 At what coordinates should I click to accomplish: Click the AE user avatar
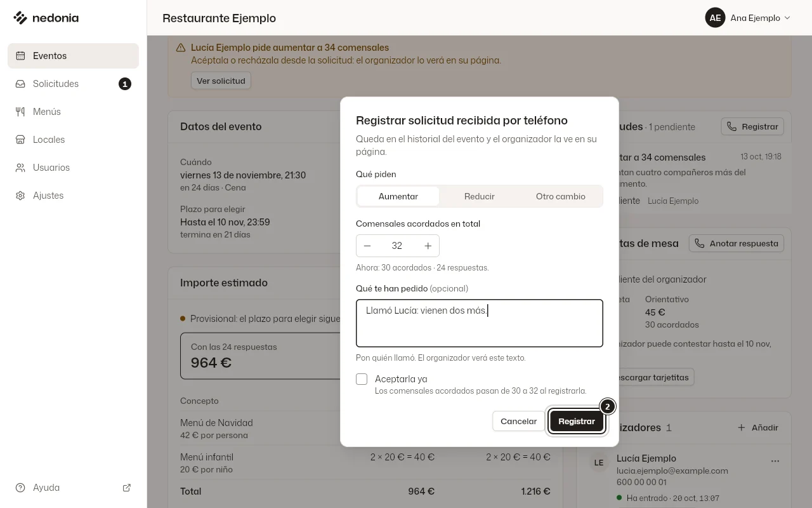(715, 18)
